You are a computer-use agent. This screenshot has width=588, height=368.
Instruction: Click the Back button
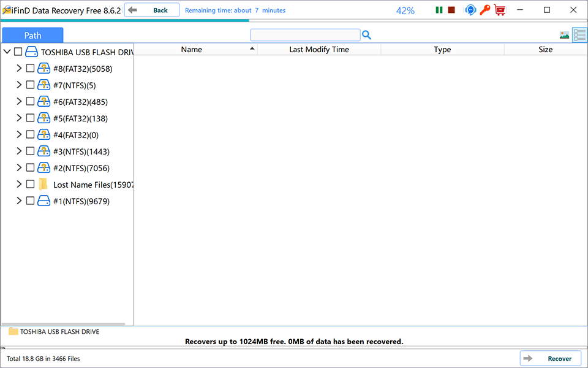(152, 10)
